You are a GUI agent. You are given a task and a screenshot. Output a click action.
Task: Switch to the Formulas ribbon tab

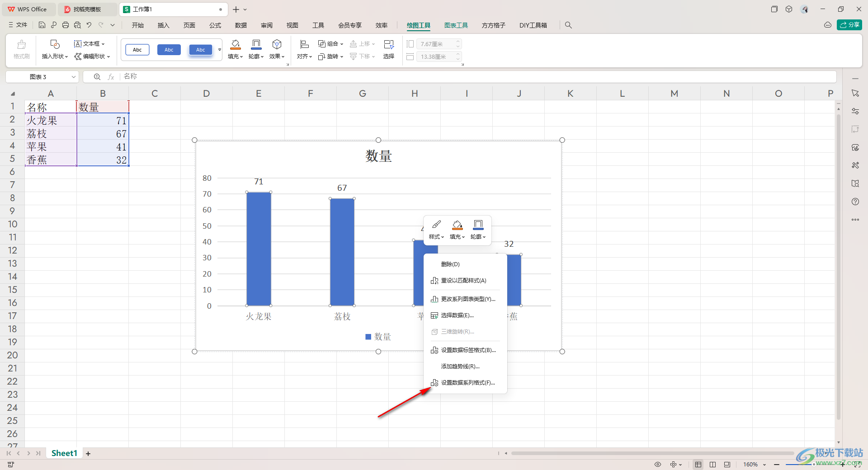pos(215,25)
